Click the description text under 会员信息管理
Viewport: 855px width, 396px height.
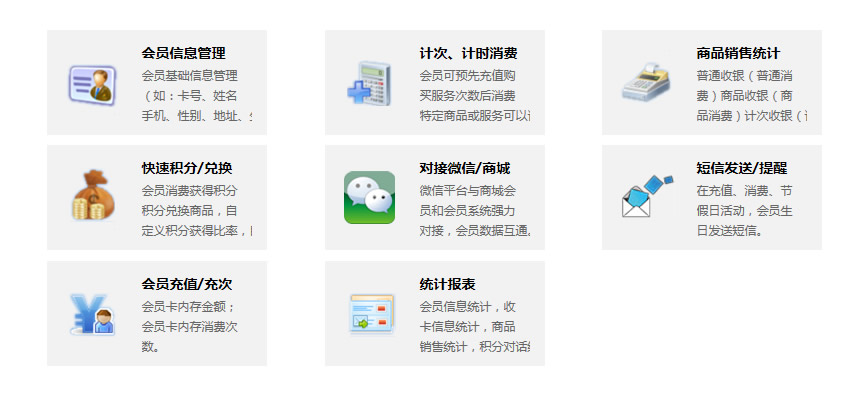[197, 96]
